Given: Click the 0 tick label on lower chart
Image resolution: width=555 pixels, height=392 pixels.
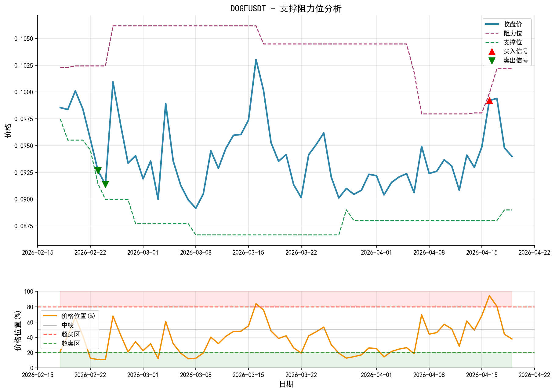Looking at the screenshot, I should [32, 368].
